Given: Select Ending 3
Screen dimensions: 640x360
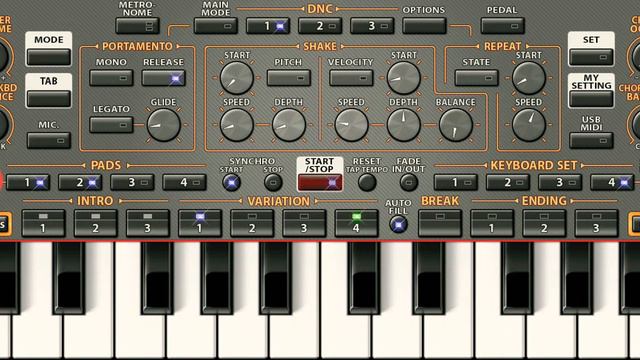Looking at the screenshot, I should [597, 223].
